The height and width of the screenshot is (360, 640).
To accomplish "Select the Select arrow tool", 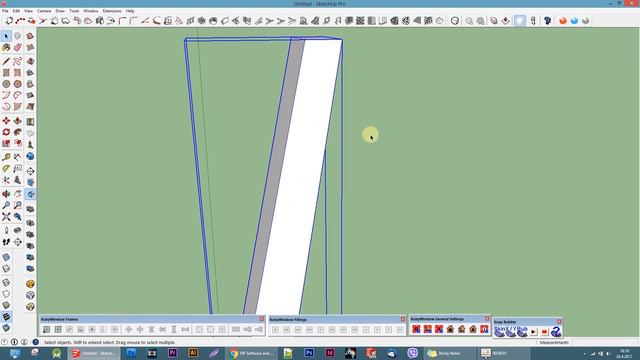I will [x=6, y=36].
